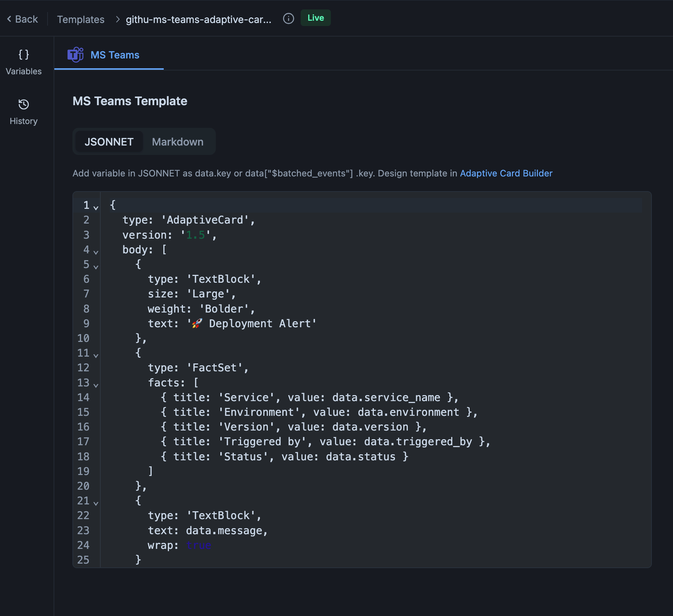673x616 pixels.
Task: Click the template info icon
Action: pos(289,18)
